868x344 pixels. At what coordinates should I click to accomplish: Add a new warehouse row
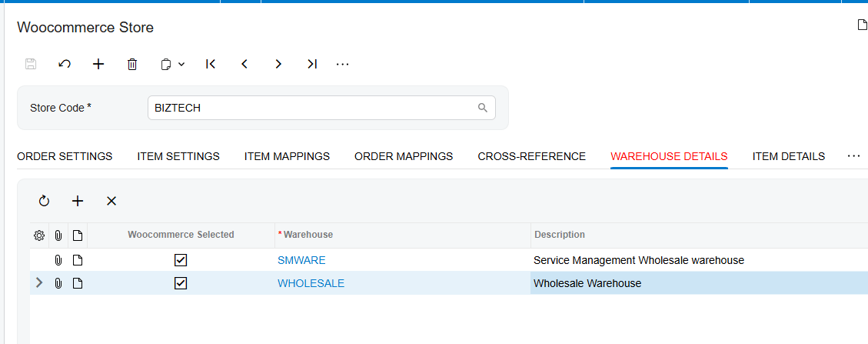[x=78, y=201]
